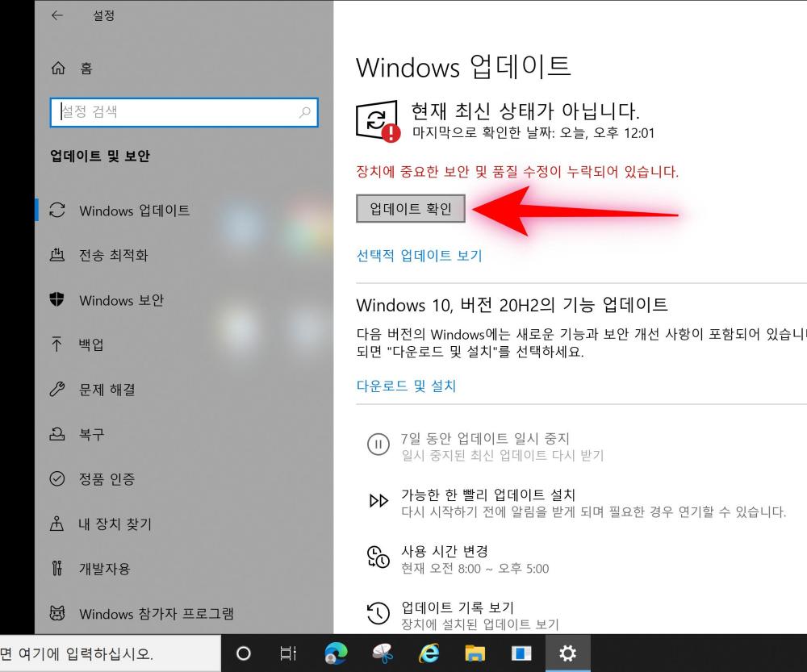Viewport: 807px width, 672px height.
Task: Open Task View on taskbar
Action: click(288, 653)
